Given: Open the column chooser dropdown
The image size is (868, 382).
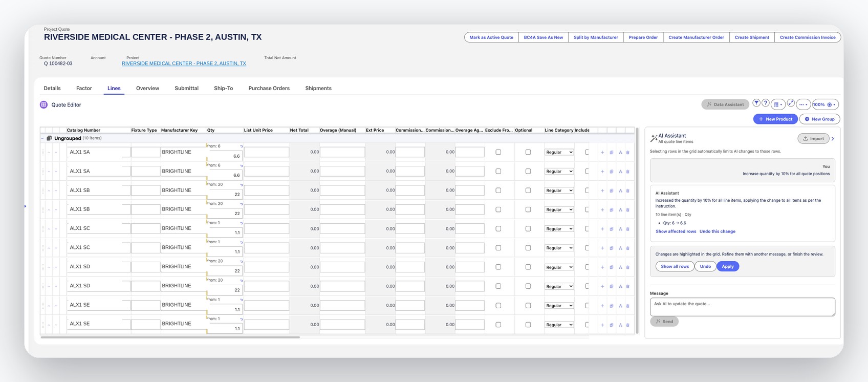Looking at the screenshot, I should coord(778,104).
